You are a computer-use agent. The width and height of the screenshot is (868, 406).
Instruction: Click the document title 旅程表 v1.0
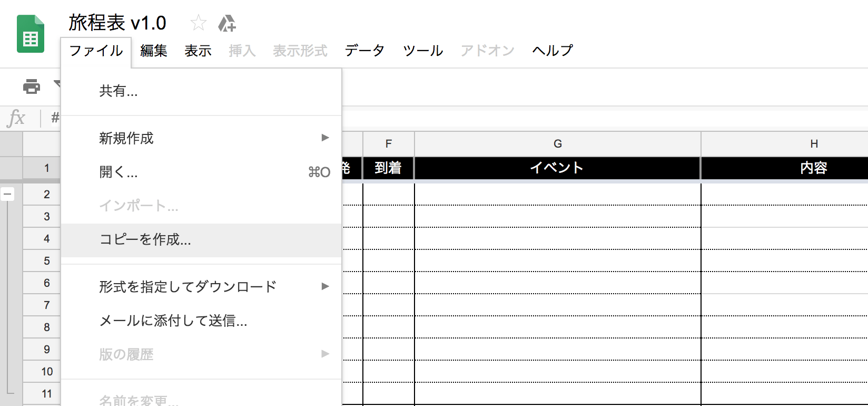(117, 23)
